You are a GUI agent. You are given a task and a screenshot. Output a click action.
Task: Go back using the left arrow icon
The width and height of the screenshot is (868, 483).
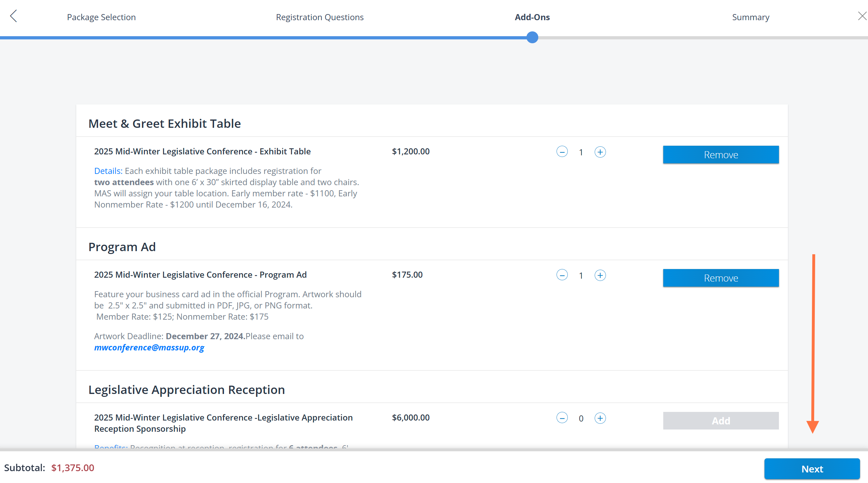[13, 16]
